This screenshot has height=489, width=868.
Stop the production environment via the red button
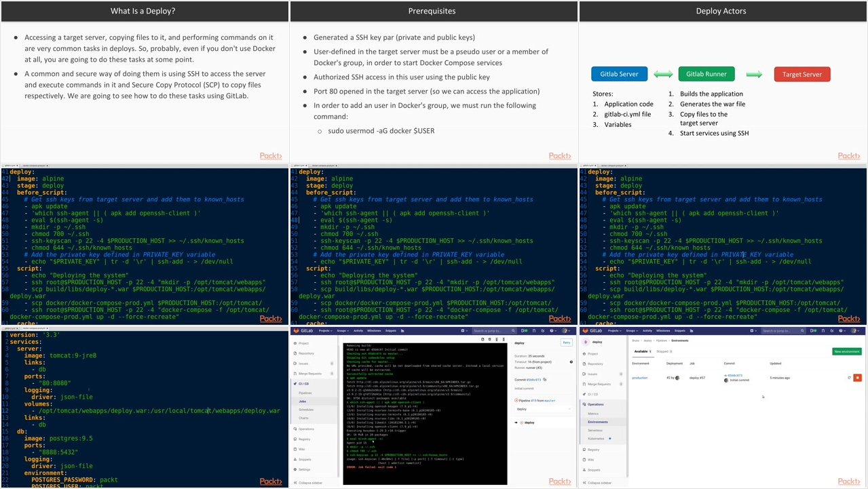click(x=858, y=378)
